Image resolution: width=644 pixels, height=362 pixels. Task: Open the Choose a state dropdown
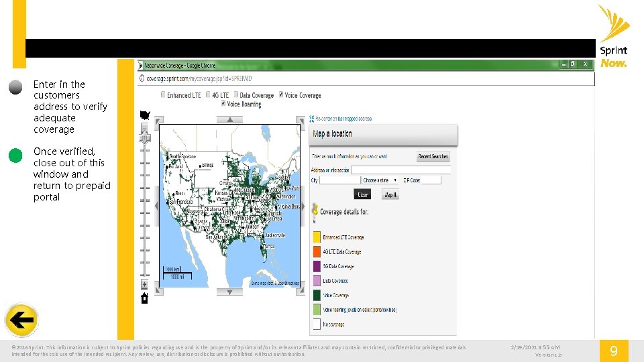click(x=380, y=180)
